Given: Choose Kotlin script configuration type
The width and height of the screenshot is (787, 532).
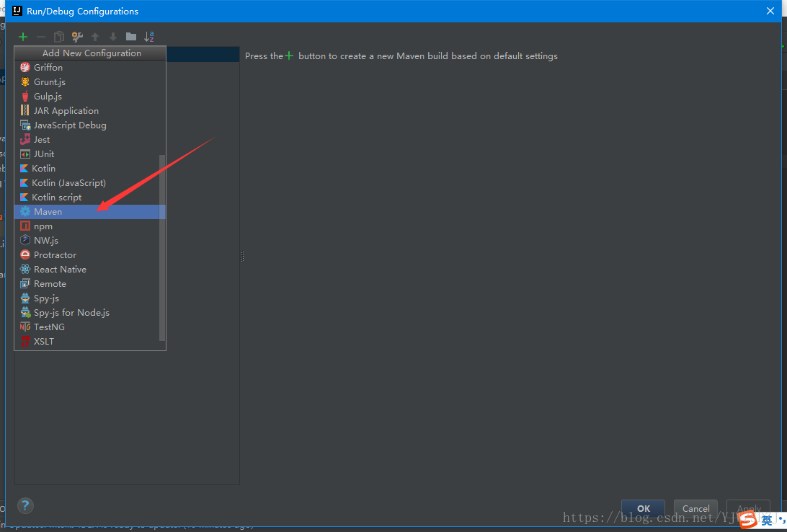Looking at the screenshot, I should click(90, 198).
